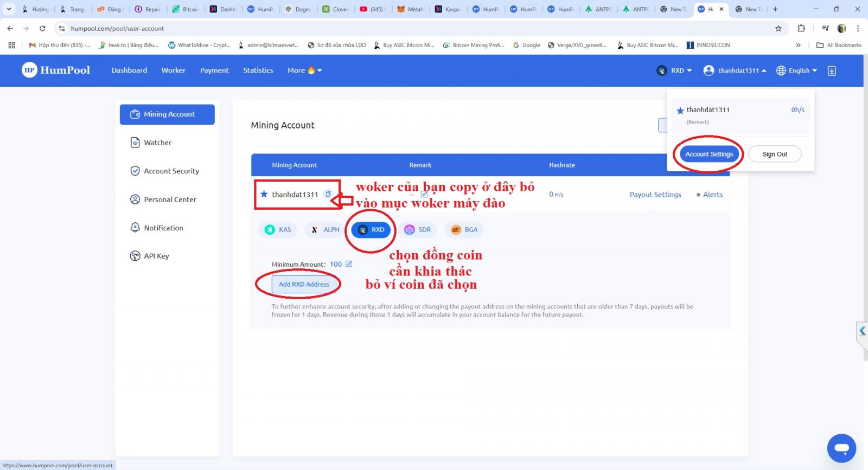Show more bookmarks chevron

798,45
